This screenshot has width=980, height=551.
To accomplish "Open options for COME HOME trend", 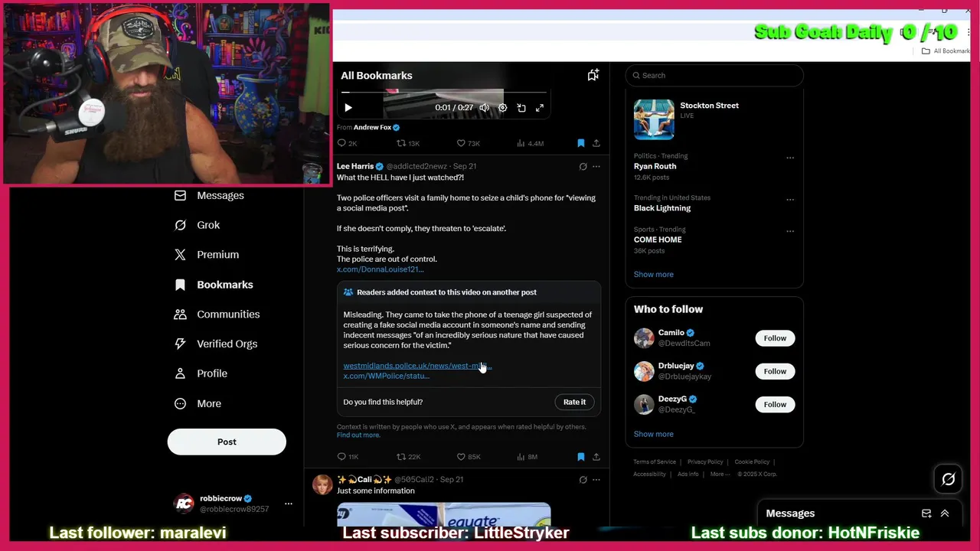I will point(790,231).
